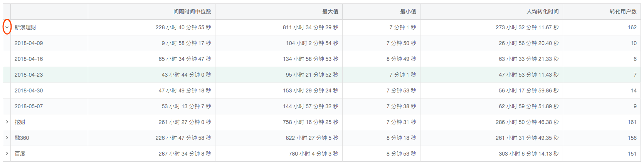Click the 最大值 column header
Image resolution: width=644 pixels, height=166 pixels.
coord(330,12)
